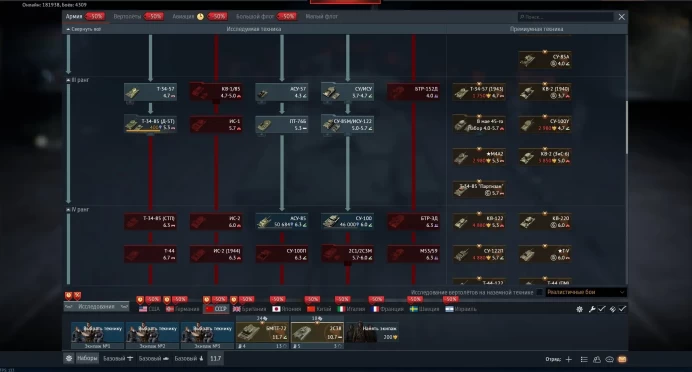Viewport: 692px width, 372px height.
Task: Collapse the IV ранг section
Action: coord(78,209)
